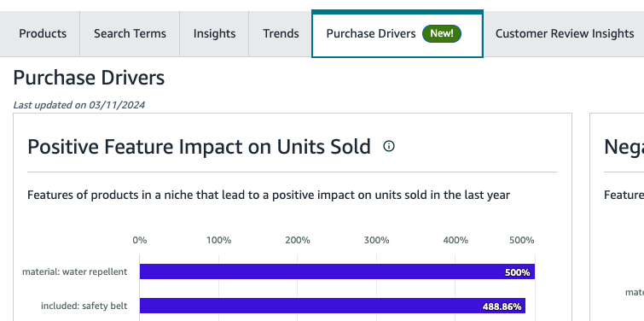Click the 500% axis tick label
Screen dimensions: 644x321
click(522, 240)
